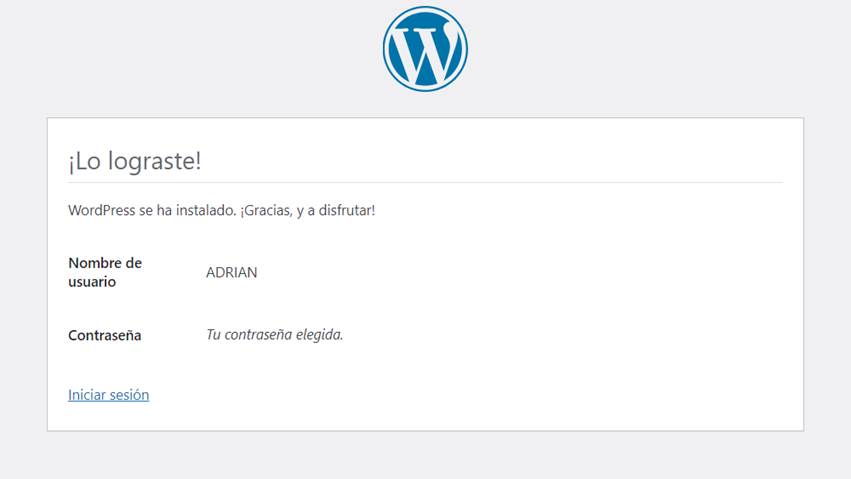Screen dimensions: 851x479
Task: Click the WordPress logo at the top
Action: pos(425,49)
